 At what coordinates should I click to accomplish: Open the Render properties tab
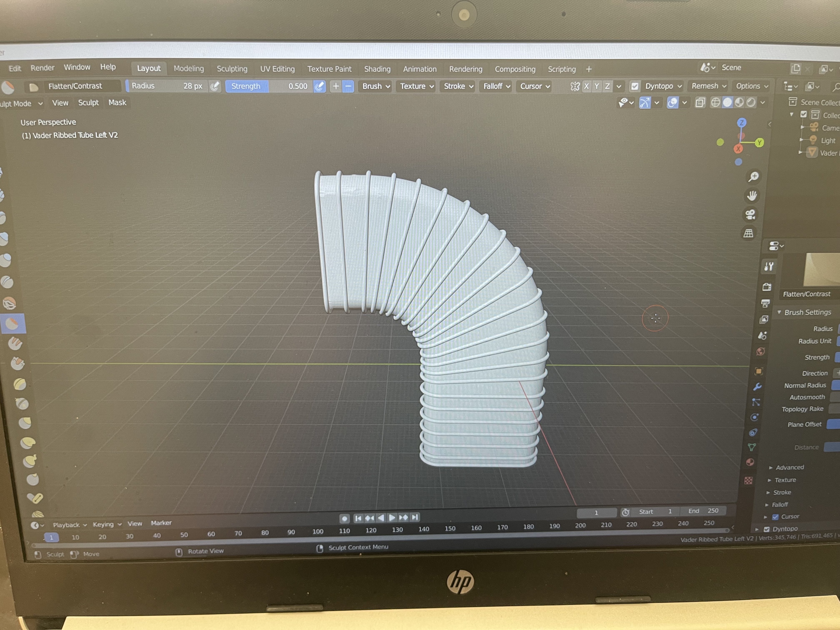coord(767,287)
